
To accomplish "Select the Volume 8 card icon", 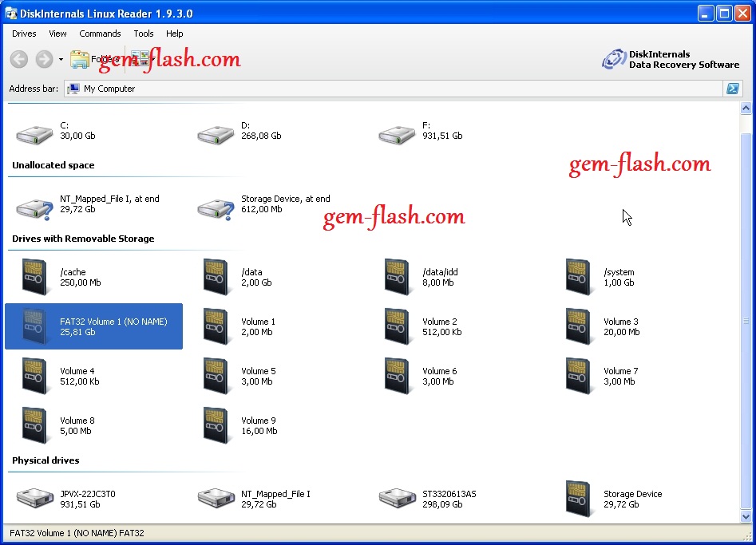I will point(34,425).
